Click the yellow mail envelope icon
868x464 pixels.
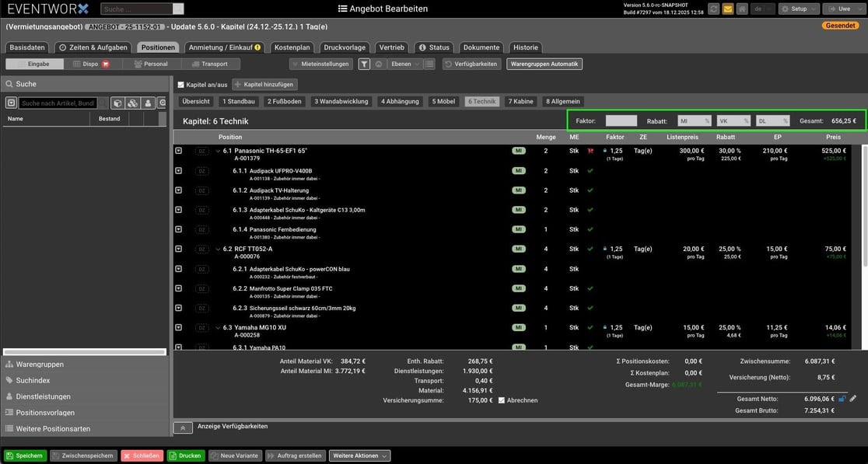point(728,9)
